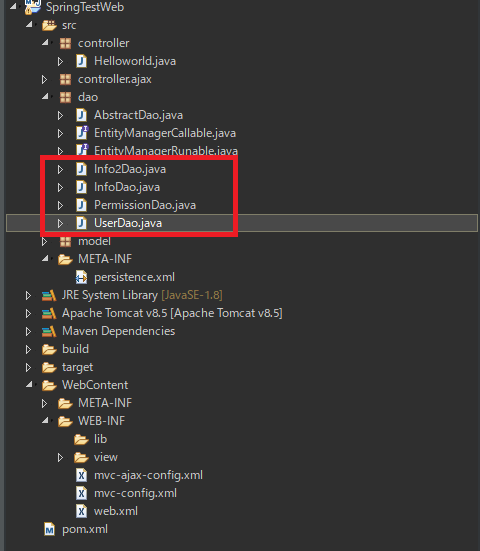Select the target folder

click(77, 368)
